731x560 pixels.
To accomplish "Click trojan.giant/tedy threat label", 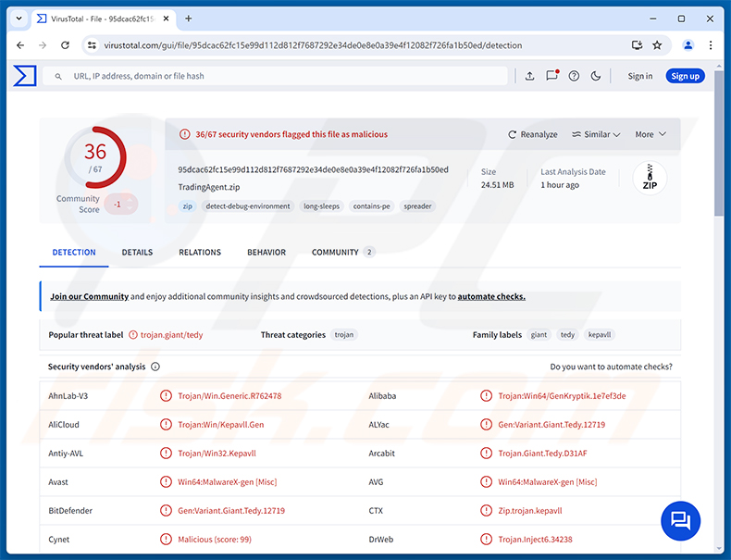I will pyautogui.click(x=171, y=335).
